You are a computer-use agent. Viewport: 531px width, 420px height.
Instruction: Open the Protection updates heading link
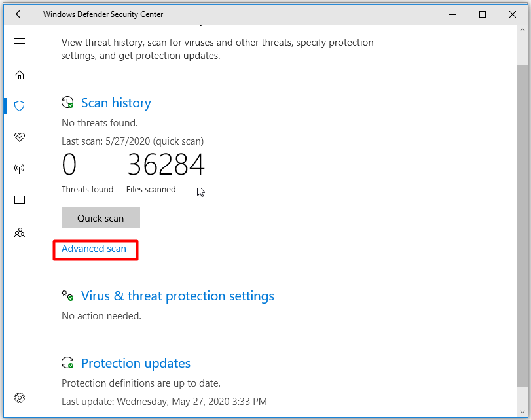[136, 364]
